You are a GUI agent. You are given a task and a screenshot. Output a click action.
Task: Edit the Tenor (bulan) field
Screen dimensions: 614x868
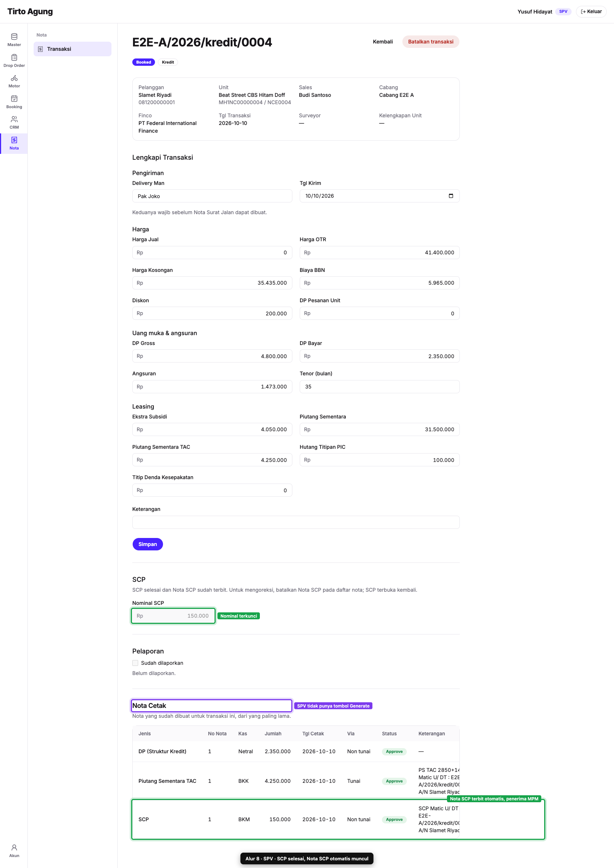coord(380,386)
